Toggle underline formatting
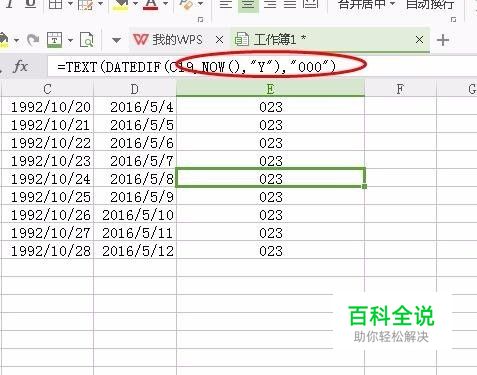Image resolution: width=477 pixels, height=375 pixels. click(31, 4)
